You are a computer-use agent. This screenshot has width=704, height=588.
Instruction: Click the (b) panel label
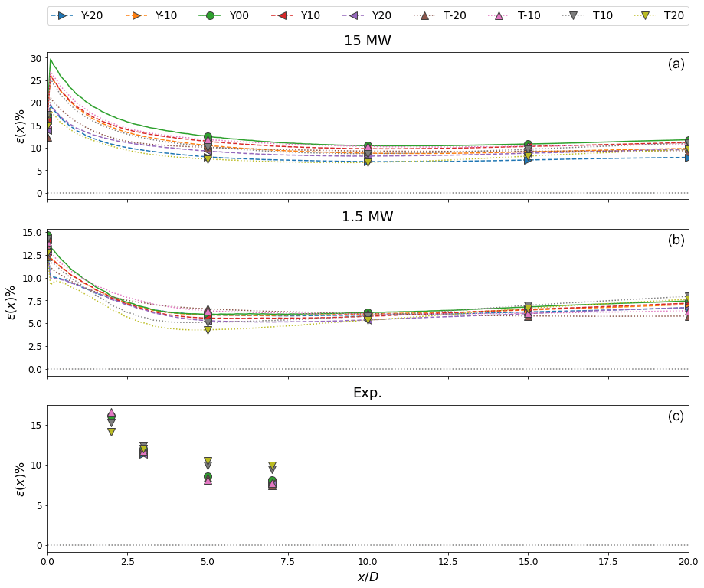tap(676, 240)
